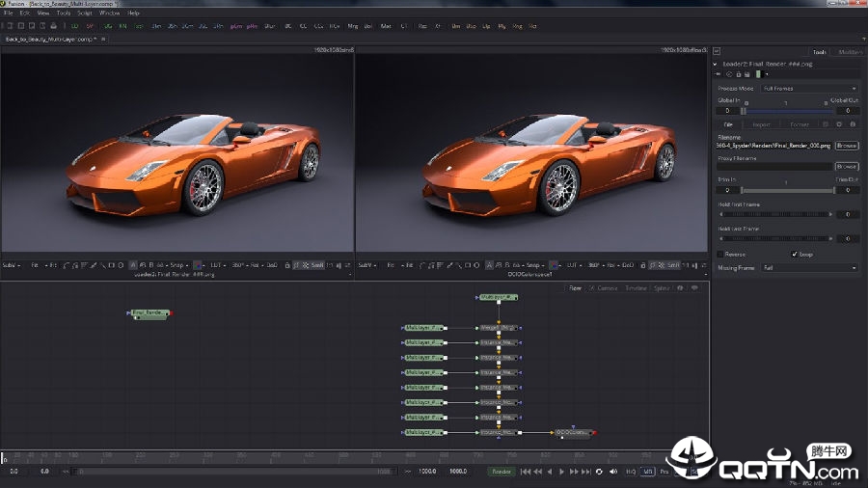Add a 3D Image Plane (3Im) tool
The height and width of the screenshot is (488, 868).
pos(156,26)
